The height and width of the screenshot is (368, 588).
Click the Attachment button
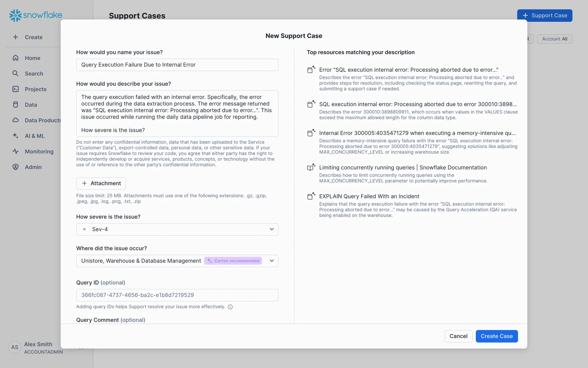(101, 183)
